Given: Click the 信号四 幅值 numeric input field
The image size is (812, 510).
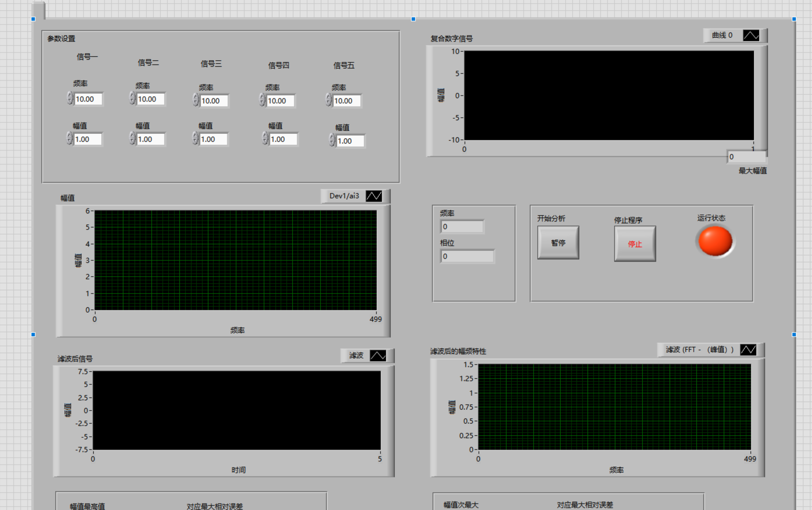Looking at the screenshot, I should (283, 139).
